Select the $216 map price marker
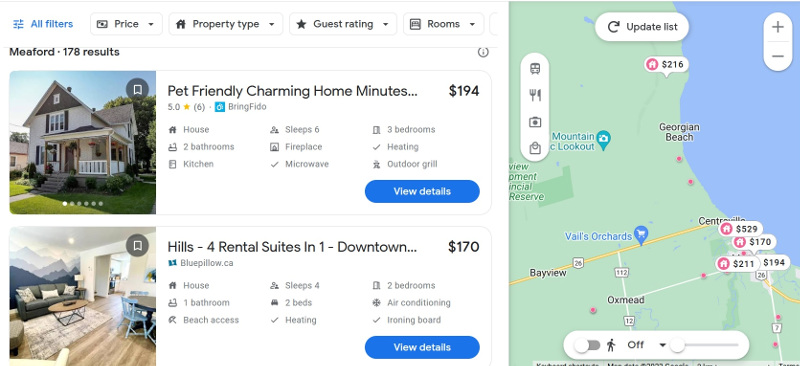The width and height of the screenshot is (800, 366). point(666,64)
